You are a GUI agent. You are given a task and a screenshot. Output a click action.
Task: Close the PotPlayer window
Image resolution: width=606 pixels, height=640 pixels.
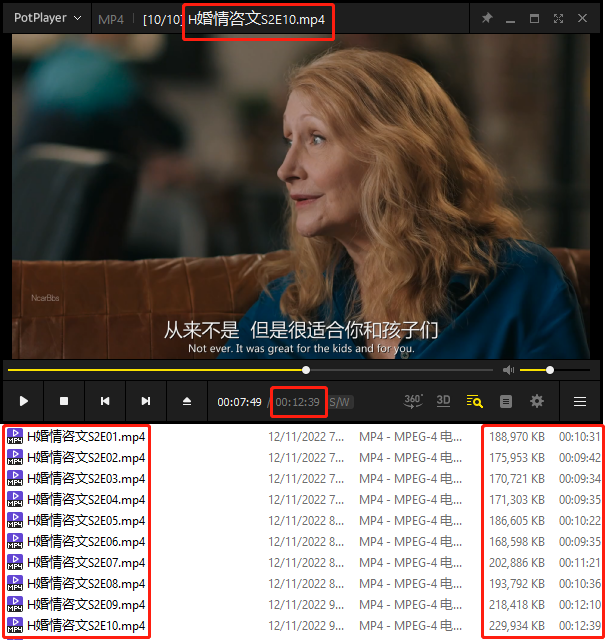(x=582, y=18)
